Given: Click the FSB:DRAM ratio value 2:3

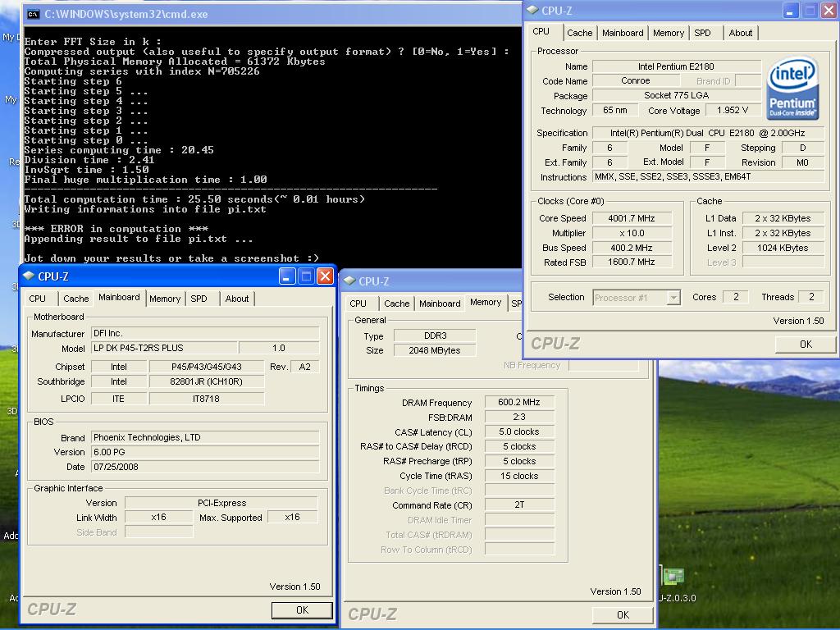Looking at the screenshot, I should [519, 417].
